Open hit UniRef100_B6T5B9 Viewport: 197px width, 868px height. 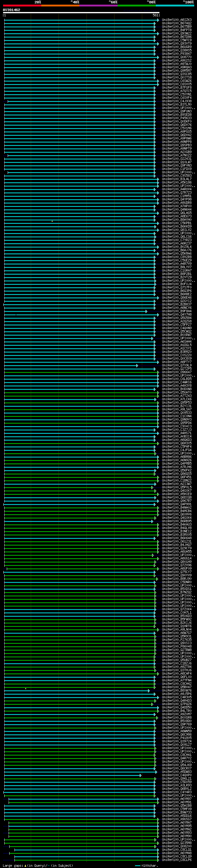pos(177,26)
